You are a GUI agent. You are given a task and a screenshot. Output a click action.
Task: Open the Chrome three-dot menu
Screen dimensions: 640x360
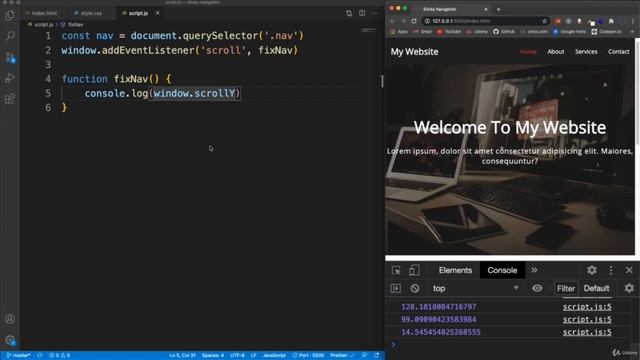(x=633, y=21)
